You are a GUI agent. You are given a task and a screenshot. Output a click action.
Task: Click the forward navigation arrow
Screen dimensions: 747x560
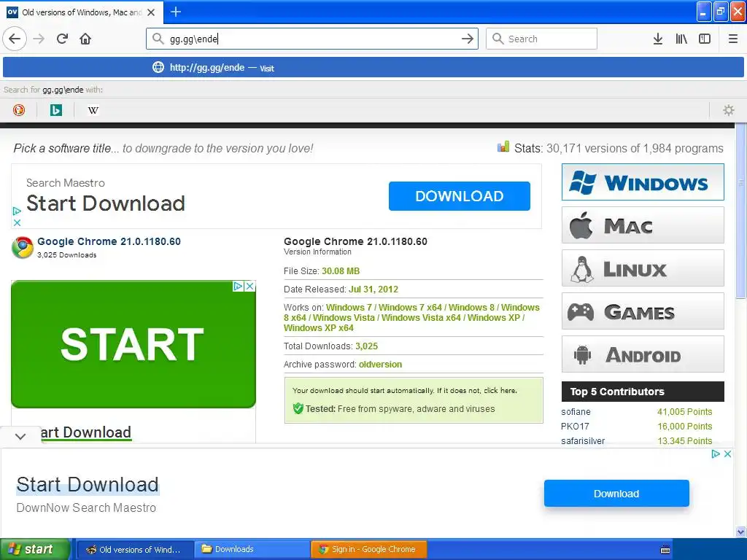pyautogui.click(x=39, y=39)
